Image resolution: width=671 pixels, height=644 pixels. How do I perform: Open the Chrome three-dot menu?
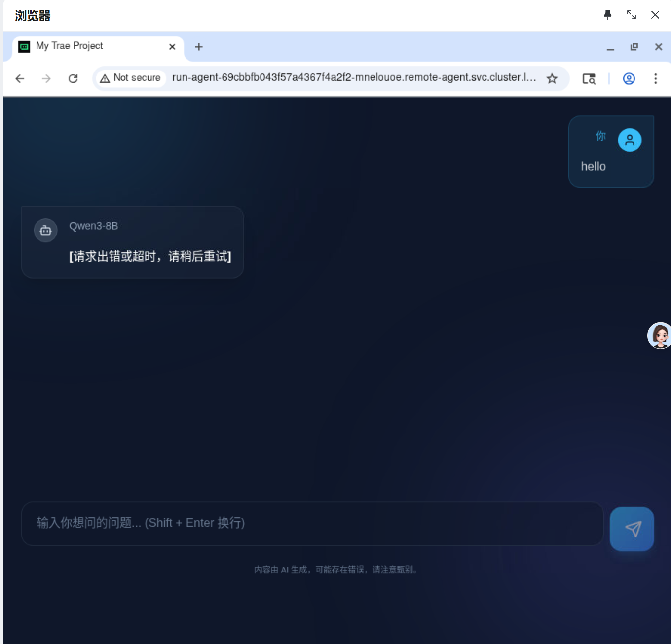(655, 78)
